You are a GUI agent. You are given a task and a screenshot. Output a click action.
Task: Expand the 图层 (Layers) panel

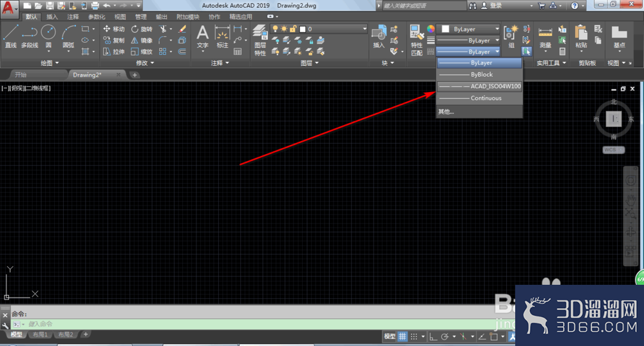(309, 63)
